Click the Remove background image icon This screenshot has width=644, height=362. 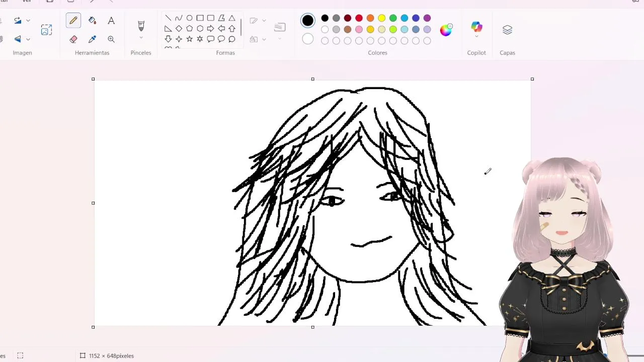point(46,30)
